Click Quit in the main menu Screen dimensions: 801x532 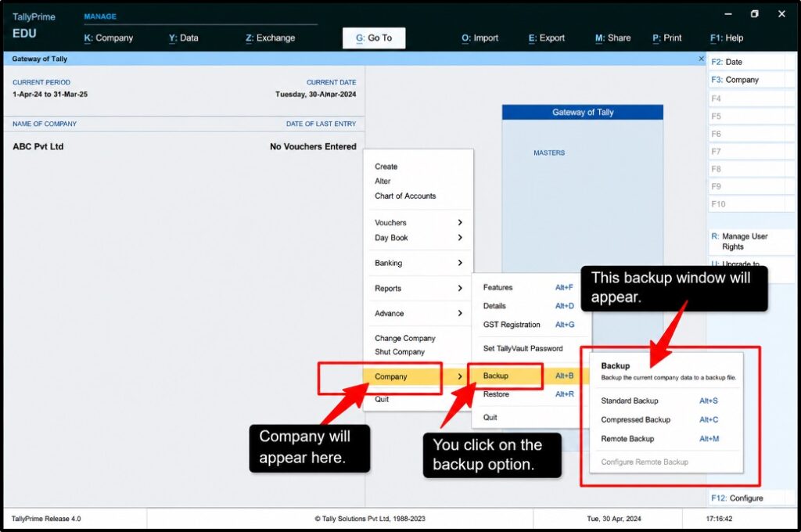(x=382, y=399)
